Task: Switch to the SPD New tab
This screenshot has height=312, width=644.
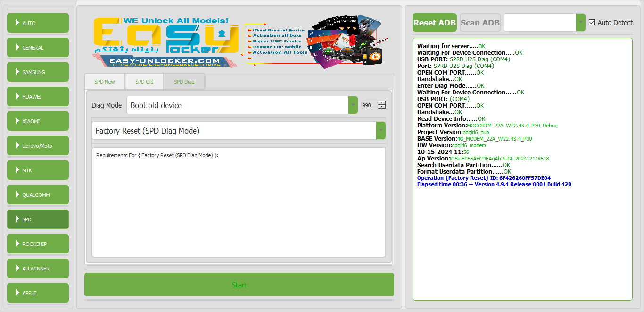Action: [105, 82]
